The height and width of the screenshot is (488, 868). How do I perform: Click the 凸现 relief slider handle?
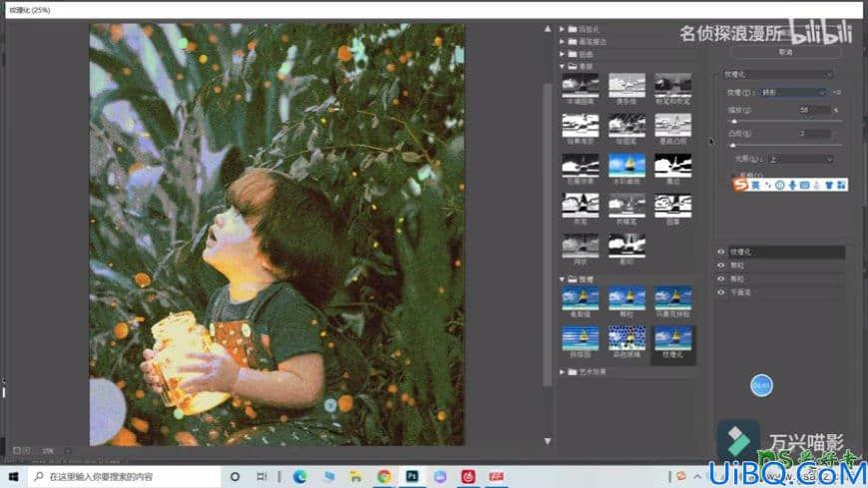pyautogui.click(x=733, y=145)
